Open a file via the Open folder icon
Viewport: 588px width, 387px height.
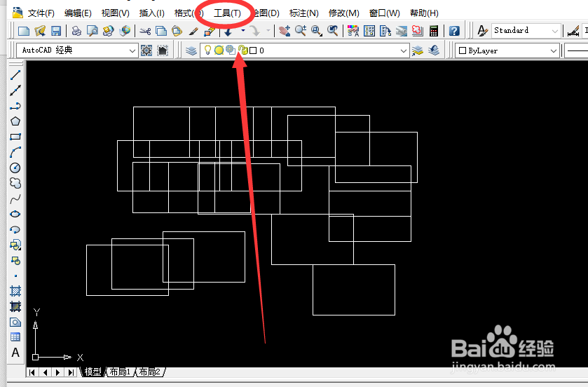pos(40,31)
